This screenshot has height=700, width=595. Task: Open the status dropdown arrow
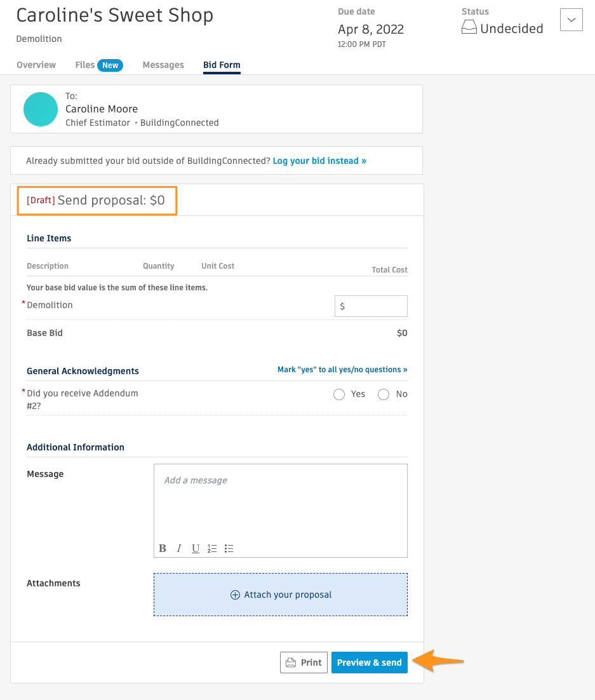pos(572,20)
